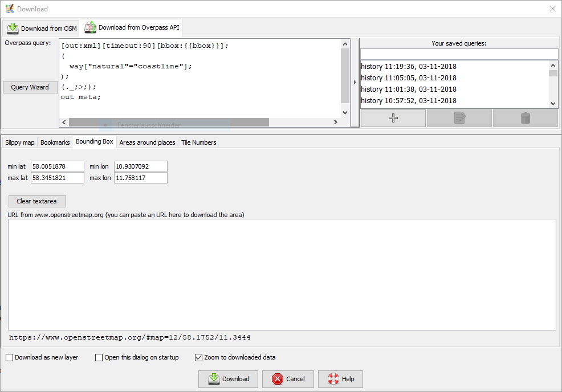Open Help with the lifebuoy button
This screenshot has height=392, width=562.
(x=340, y=379)
